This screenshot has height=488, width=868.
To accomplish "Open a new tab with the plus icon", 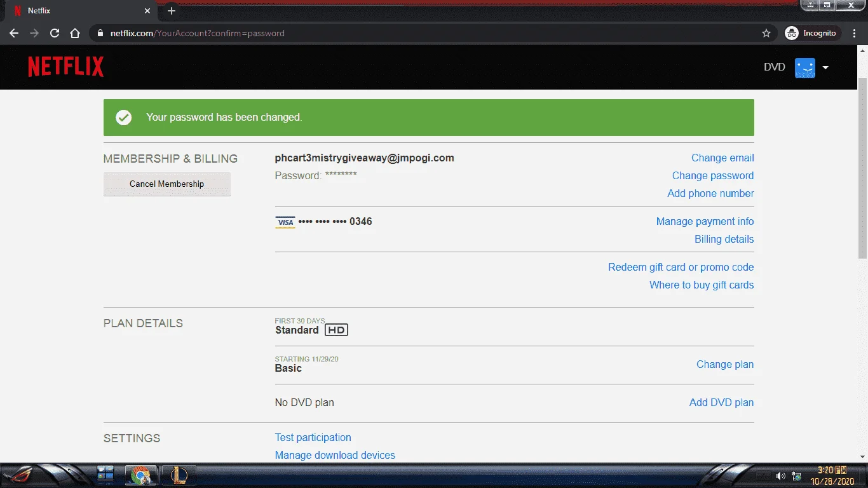I will (171, 11).
